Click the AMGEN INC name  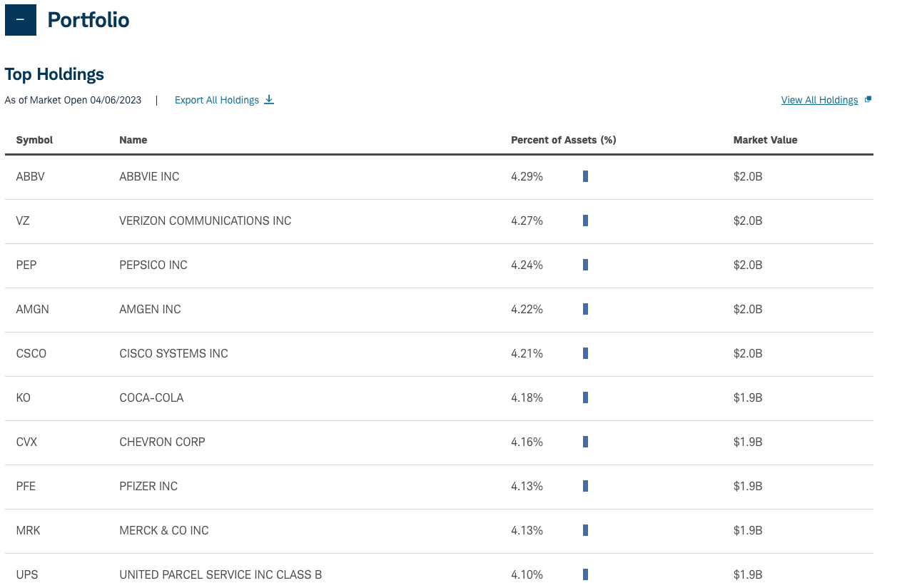150,309
